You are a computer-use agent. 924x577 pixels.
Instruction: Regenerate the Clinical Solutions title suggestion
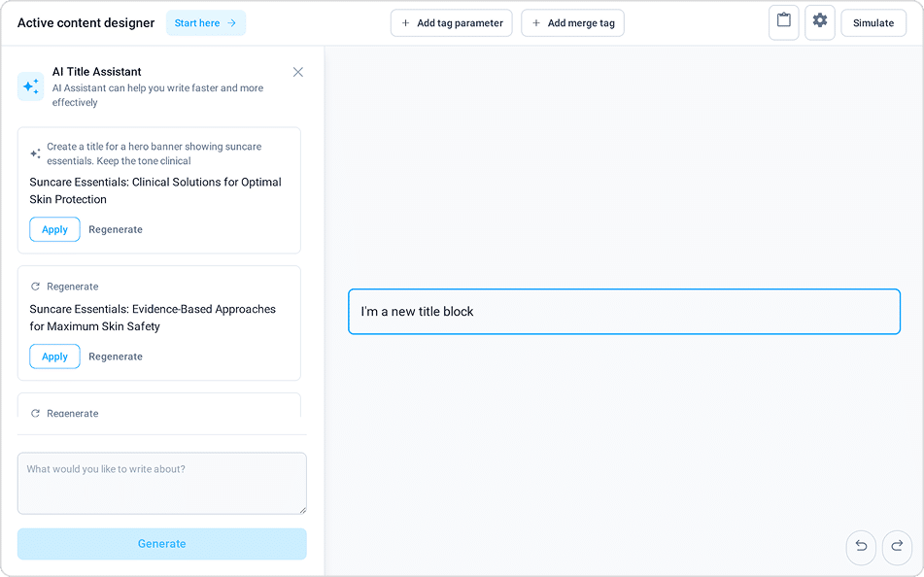click(x=116, y=229)
